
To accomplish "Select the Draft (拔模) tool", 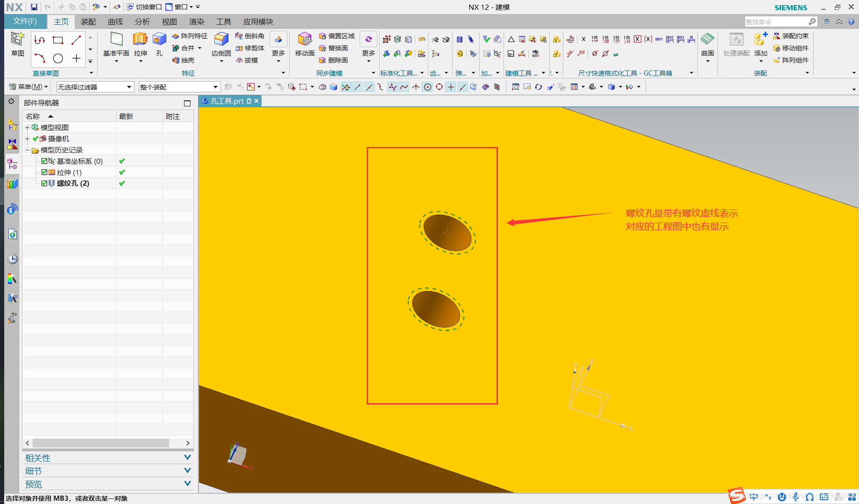I will 247,60.
